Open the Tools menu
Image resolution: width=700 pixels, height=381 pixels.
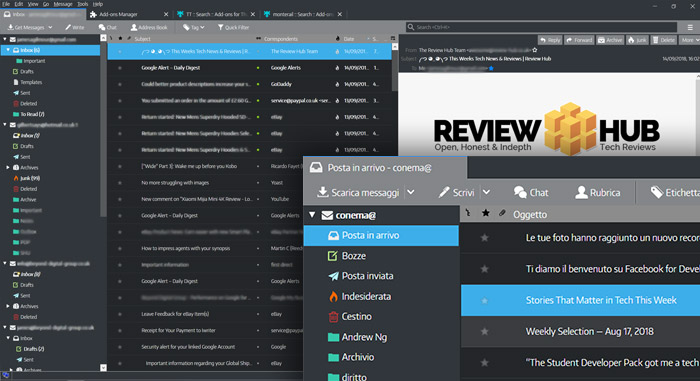click(x=83, y=4)
